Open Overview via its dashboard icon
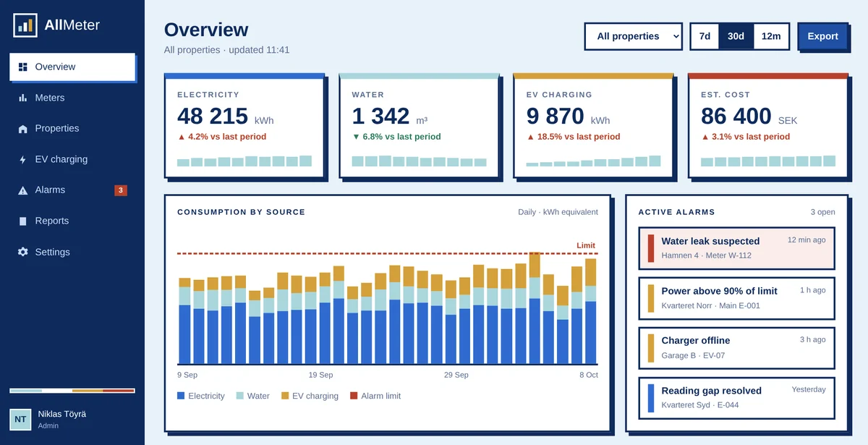 (x=22, y=67)
